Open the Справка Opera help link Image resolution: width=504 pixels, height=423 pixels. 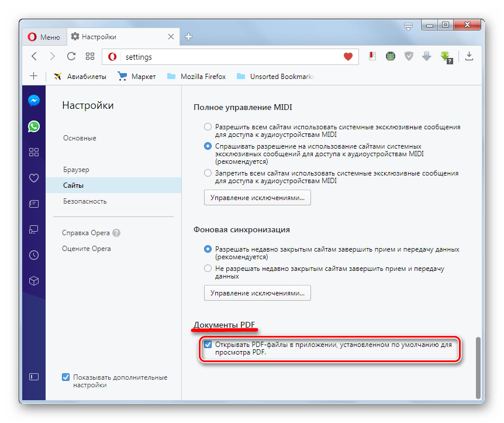click(86, 233)
